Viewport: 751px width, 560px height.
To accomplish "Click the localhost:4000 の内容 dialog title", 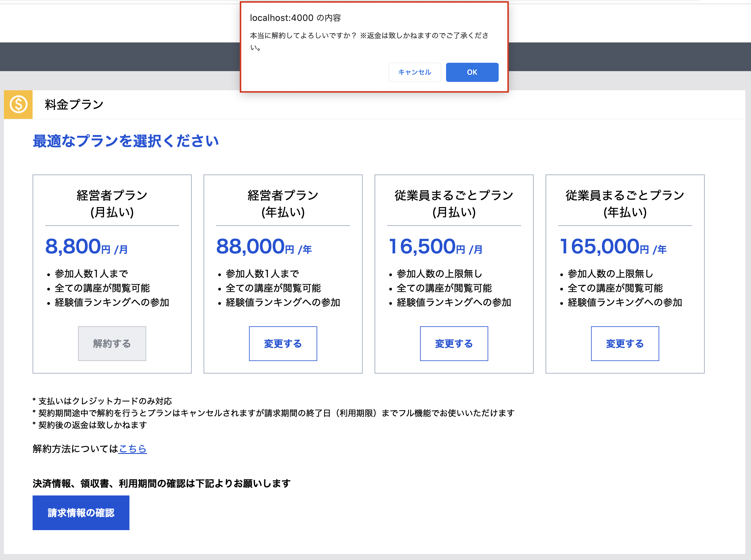I will click(295, 18).
